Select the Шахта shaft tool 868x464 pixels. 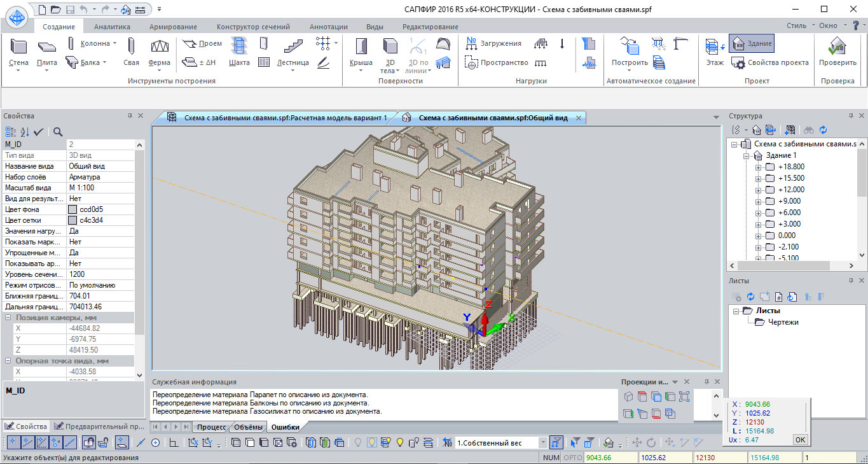click(x=238, y=52)
